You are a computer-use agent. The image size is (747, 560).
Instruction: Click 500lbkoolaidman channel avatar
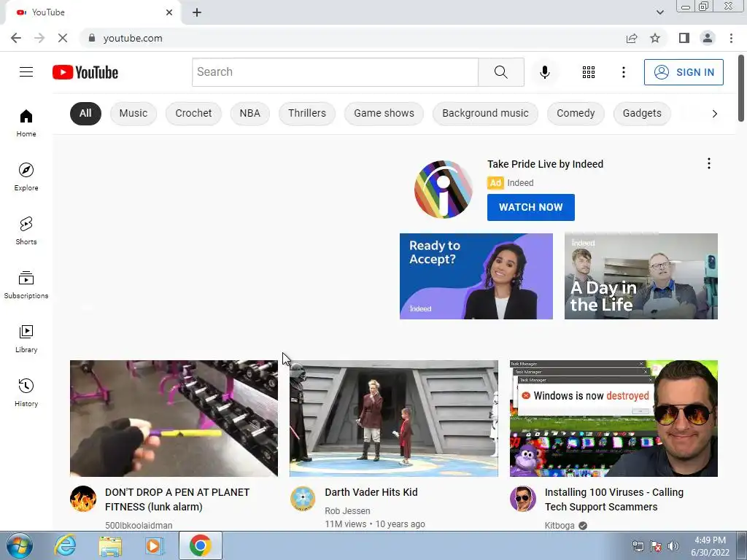(x=83, y=499)
